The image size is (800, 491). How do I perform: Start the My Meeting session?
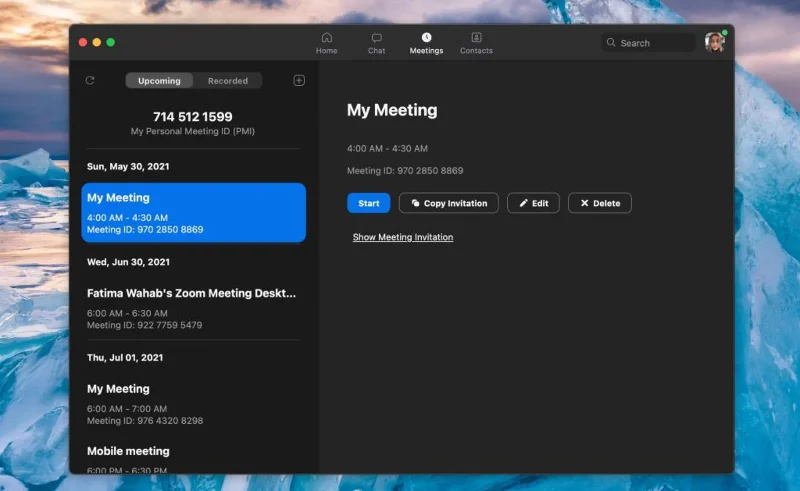pyautogui.click(x=368, y=203)
